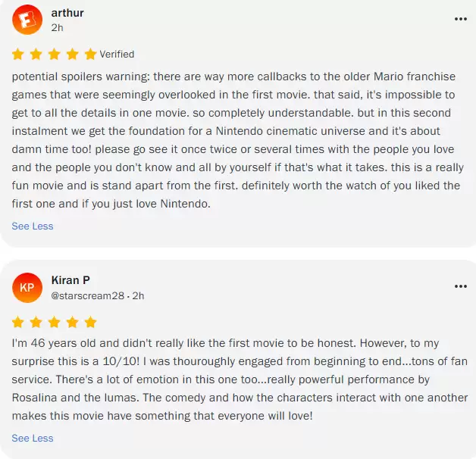Click the 2h timestamp under arthur
476x459 pixels.
(x=57, y=27)
